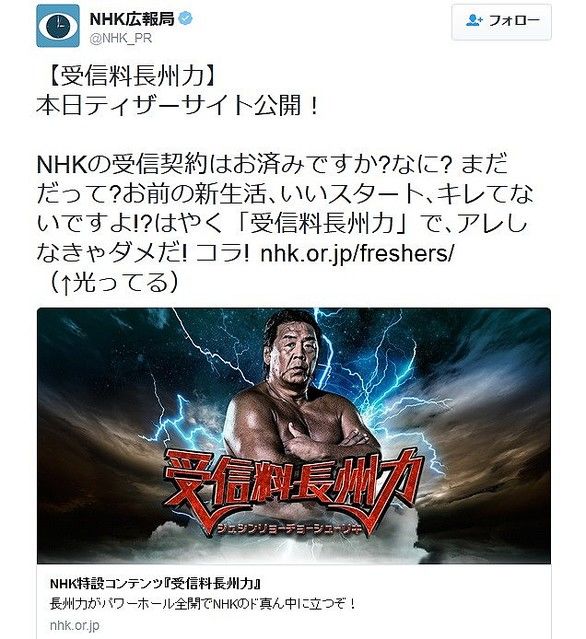Click the nhk.or.jp domain label
The image size is (586, 639).
pyautogui.click(x=75, y=626)
